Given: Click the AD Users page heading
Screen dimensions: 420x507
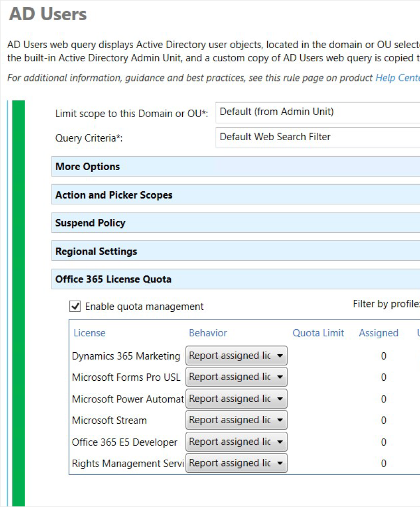Looking at the screenshot, I should 48,14.
